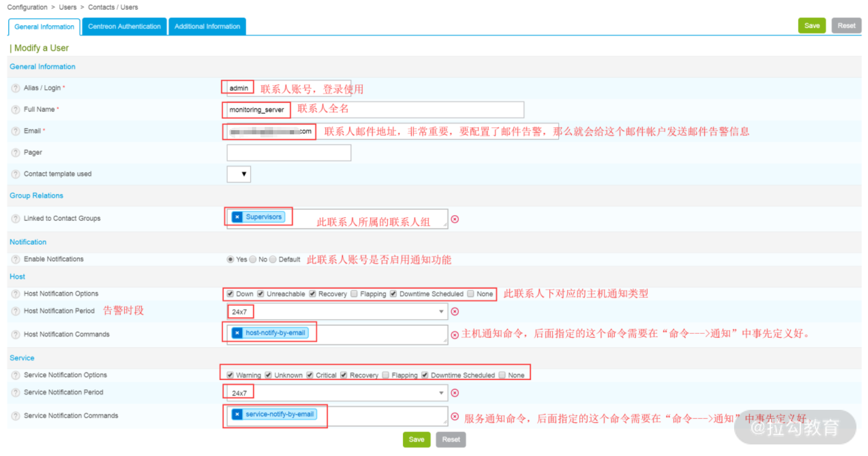
Task: Open help icon beside Pager
Action: (x=16, y=153)
